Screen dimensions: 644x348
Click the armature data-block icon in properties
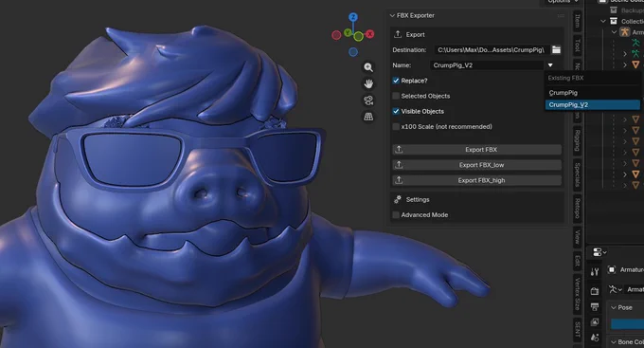(x=613, y=289)
